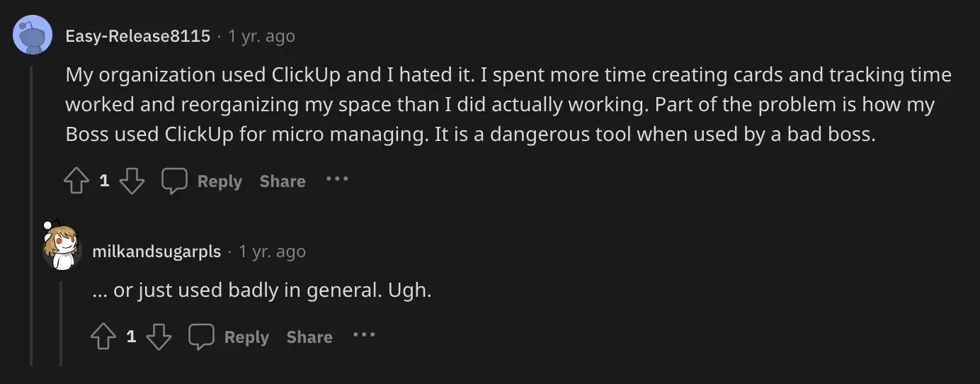Screen dimensions: 980x384
Task: Upvote Easy-Release8115's comment about ClickUp
Action: (x=76, y=181)
